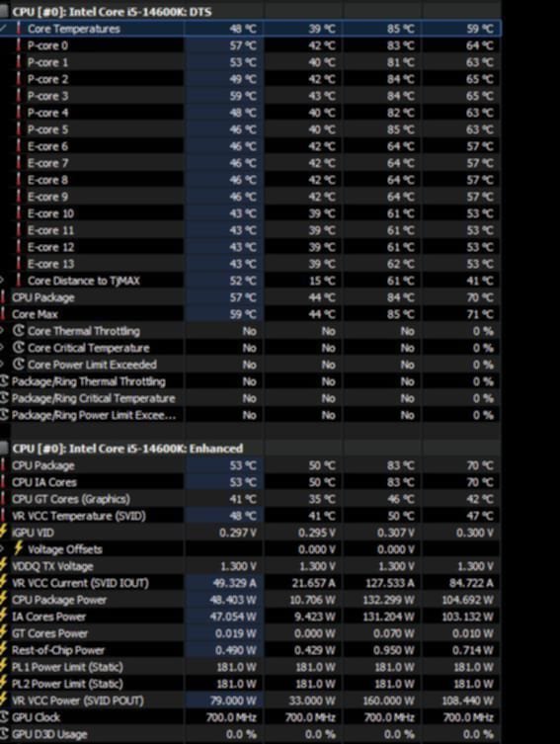Click thermometer icon next to CPU Package DTS row
The image size is (560, 744).
click(x=3, y=297)
